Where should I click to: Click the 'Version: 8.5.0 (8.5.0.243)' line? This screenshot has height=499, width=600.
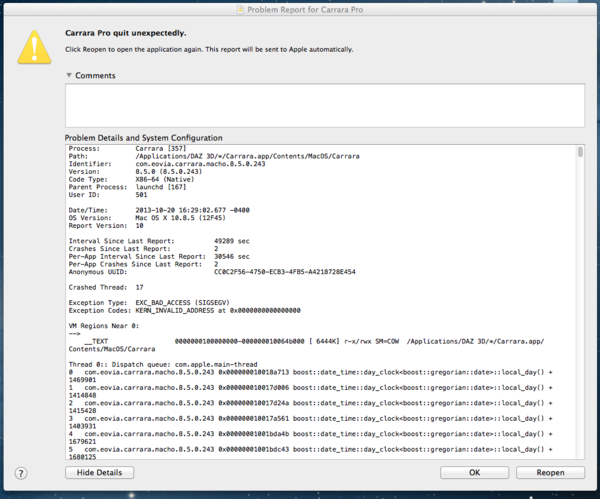(x=135, y=171)
